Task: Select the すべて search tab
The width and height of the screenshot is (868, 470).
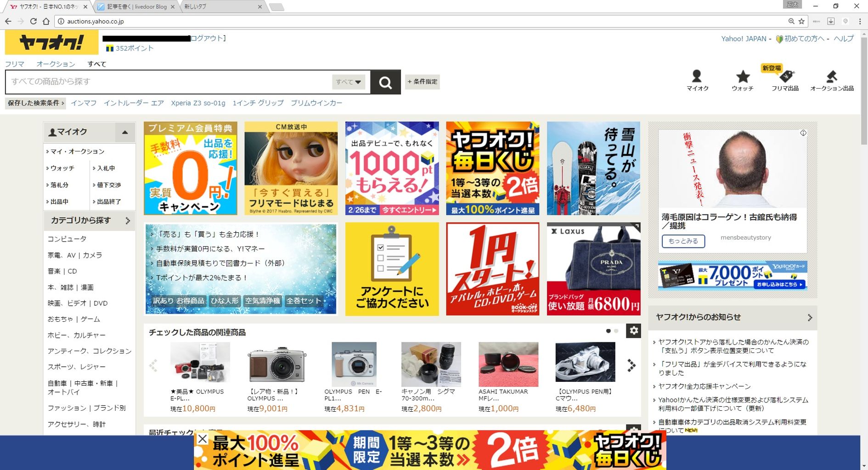Action: [97, 64]
